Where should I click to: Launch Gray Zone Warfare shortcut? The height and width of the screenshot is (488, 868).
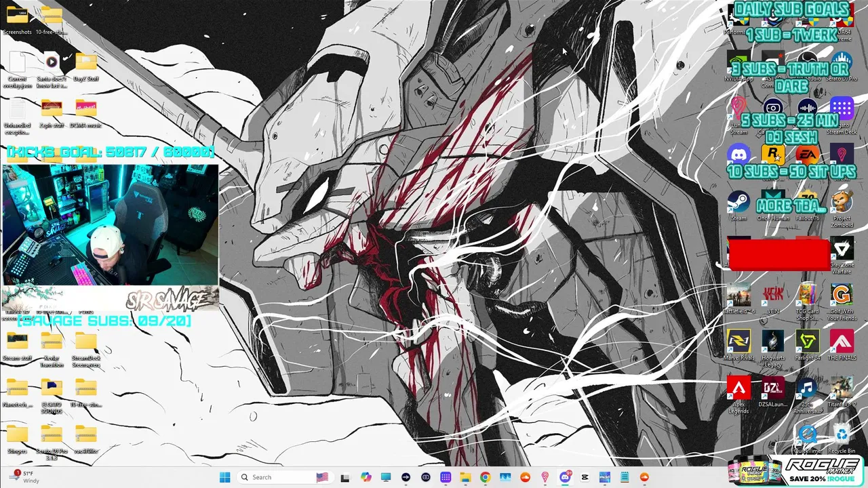click(842, 256)
